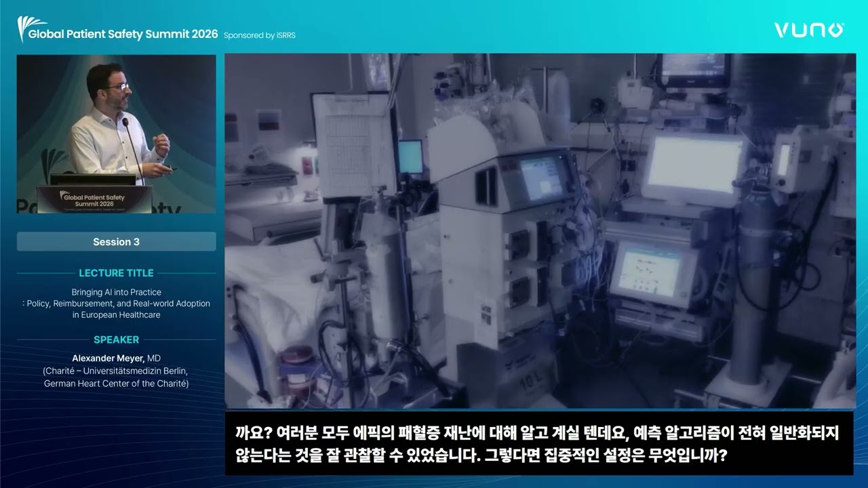Click the 'LECTURE TITLE' heading
The height and width of the screenshot is (488, 868).
[x=117, y=273]
